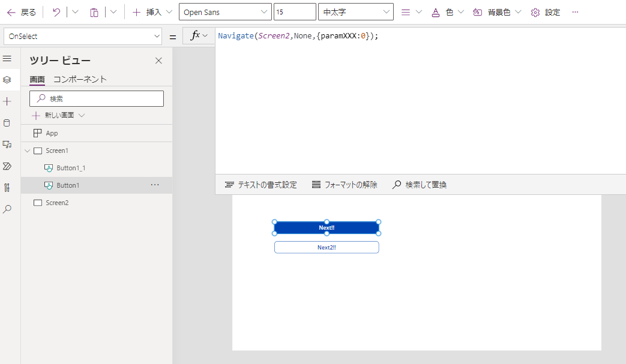
Task: Select Screen2 in the tree view
Action: pyautogui.click(x=57, y=203)
